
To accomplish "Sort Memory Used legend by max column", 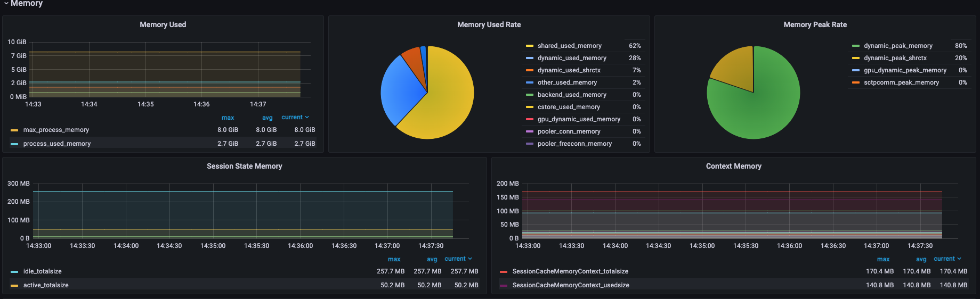I will click(228, 118).
